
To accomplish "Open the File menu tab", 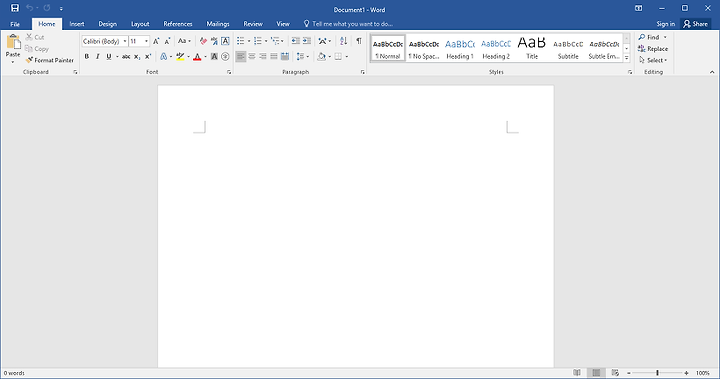I will pos(15,24).
